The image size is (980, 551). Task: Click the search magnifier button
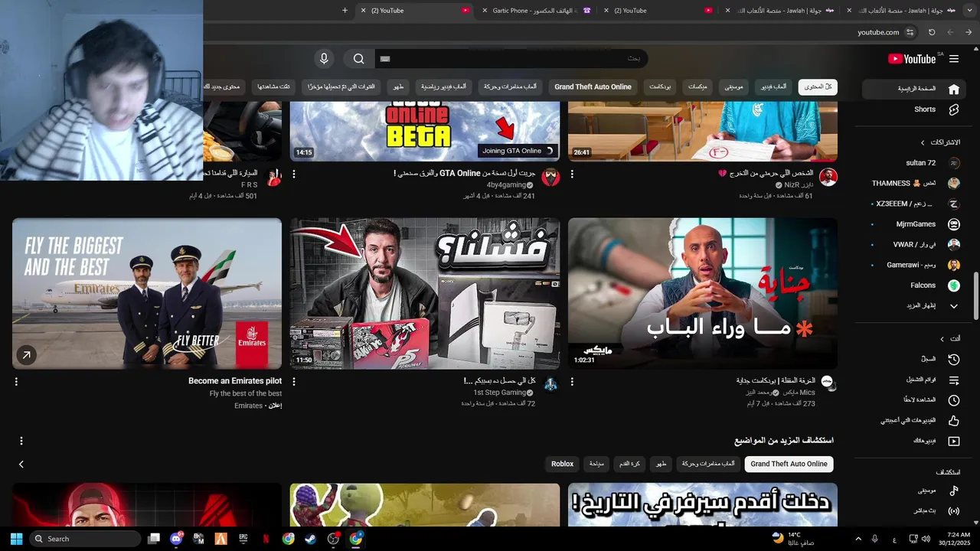coord(359,59)
